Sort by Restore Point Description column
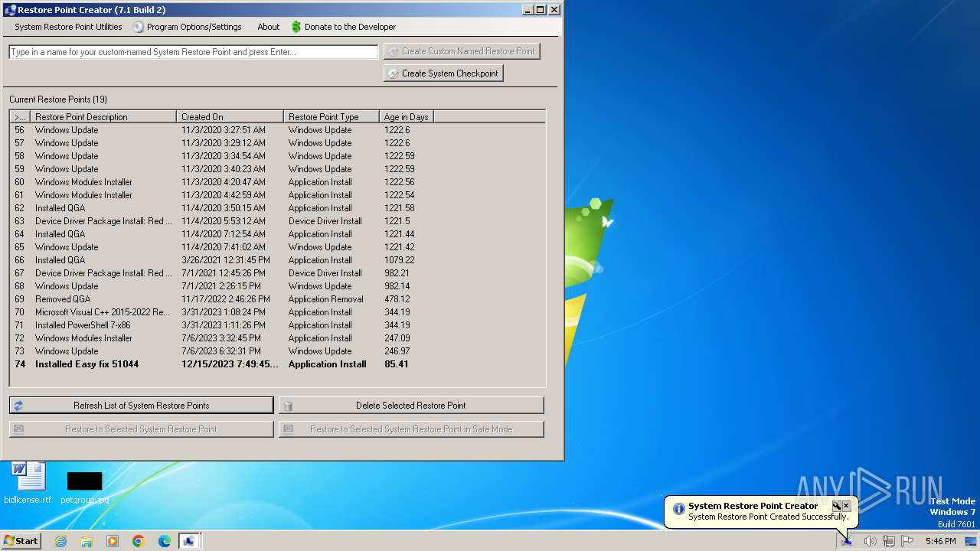This screenshot has height=551, width=980. pos(103,117)
